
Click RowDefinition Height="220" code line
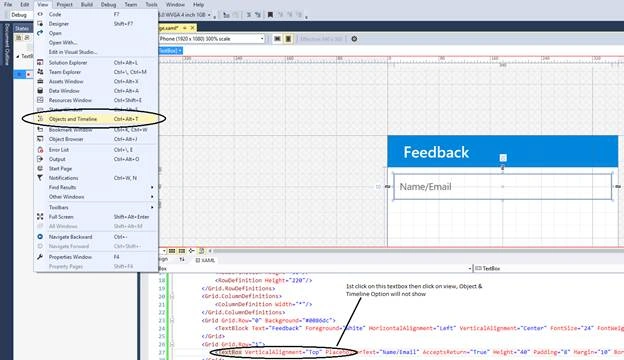click(263, 280)
